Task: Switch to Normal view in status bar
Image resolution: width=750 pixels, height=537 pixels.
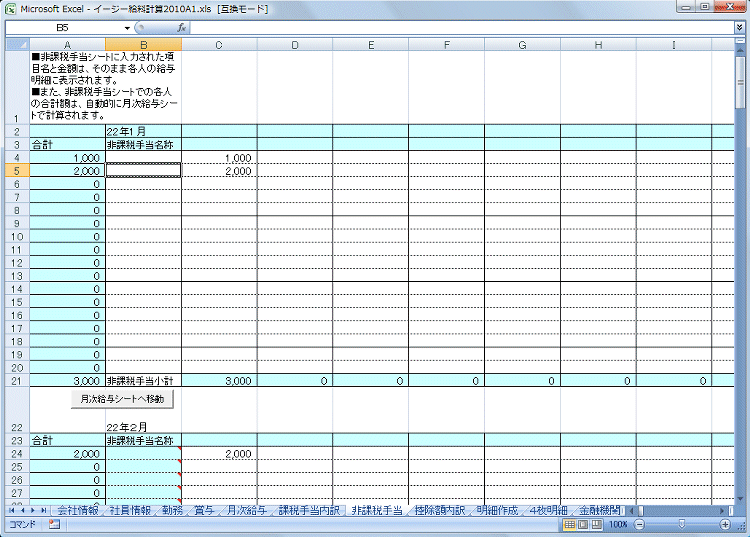Action: pos(569,524)
